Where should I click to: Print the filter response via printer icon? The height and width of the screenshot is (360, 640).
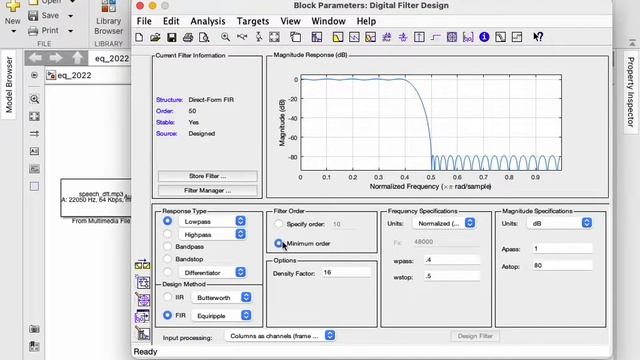(188, 37)
